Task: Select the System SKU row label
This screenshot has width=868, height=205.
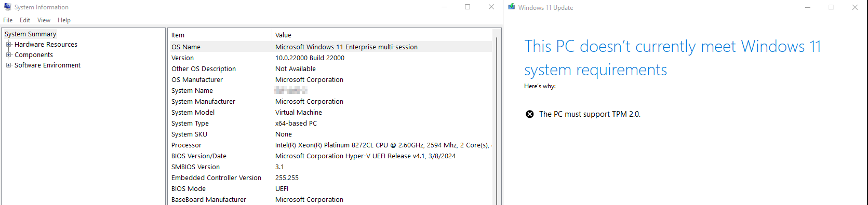Action: click(x=190, y=134)
